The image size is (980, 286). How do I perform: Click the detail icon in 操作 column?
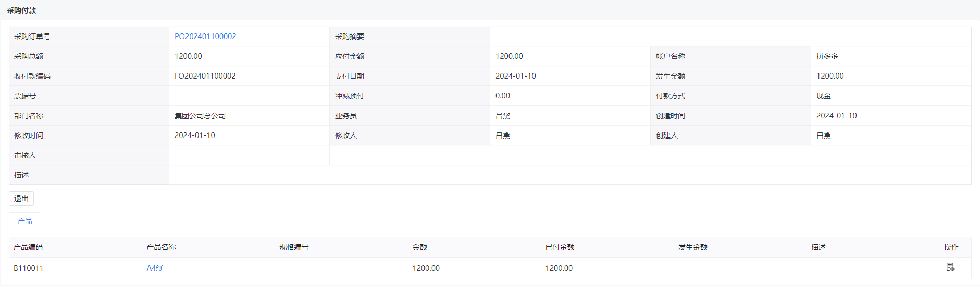click(x=950, y=267)
